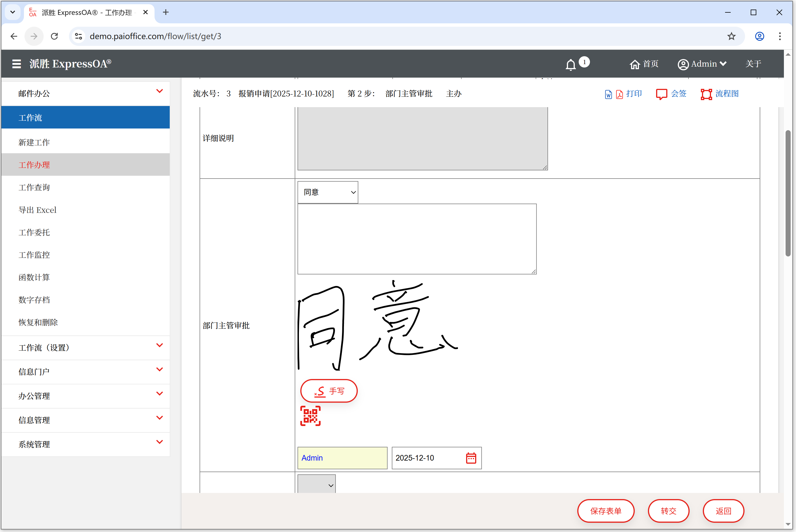
Task: Click the PDF export icon
Action: (x=620, y=94)
